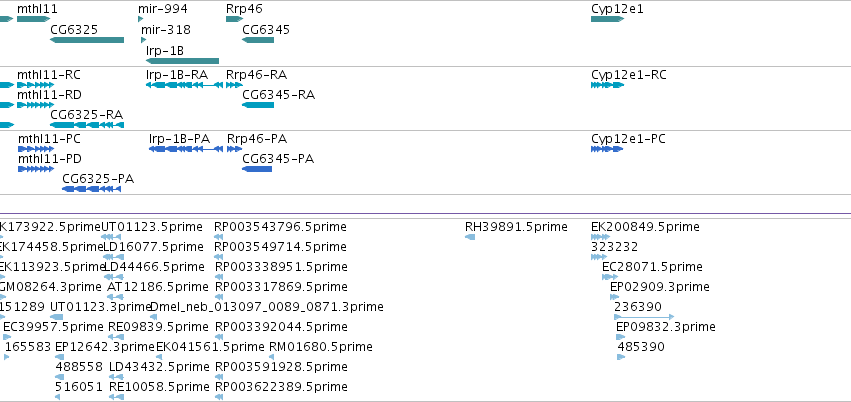Select the EP09832.3prime label
This screenshot has width=851, height=402.
[x=665, y=327]
